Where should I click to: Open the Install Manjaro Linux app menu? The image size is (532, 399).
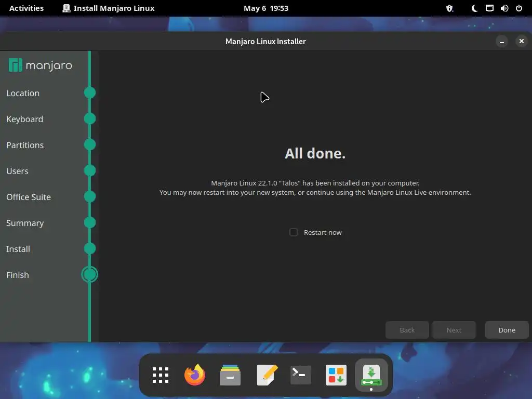point(109,8)
